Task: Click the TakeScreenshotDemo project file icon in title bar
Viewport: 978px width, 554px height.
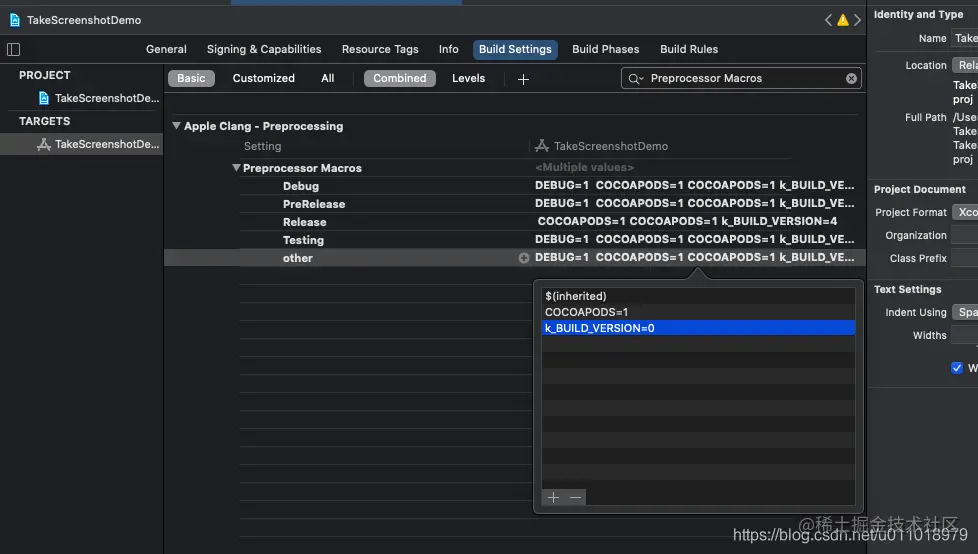Action: (14, 20)
